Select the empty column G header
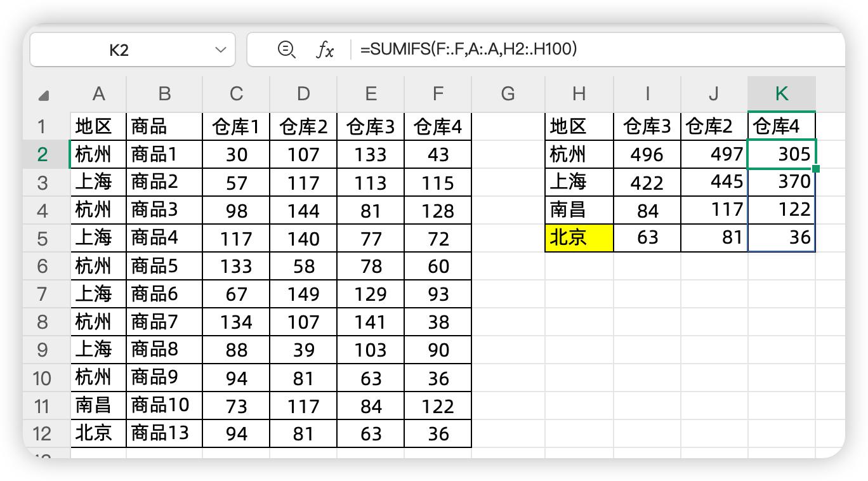The image size is (868, 481). pos(508,94)
